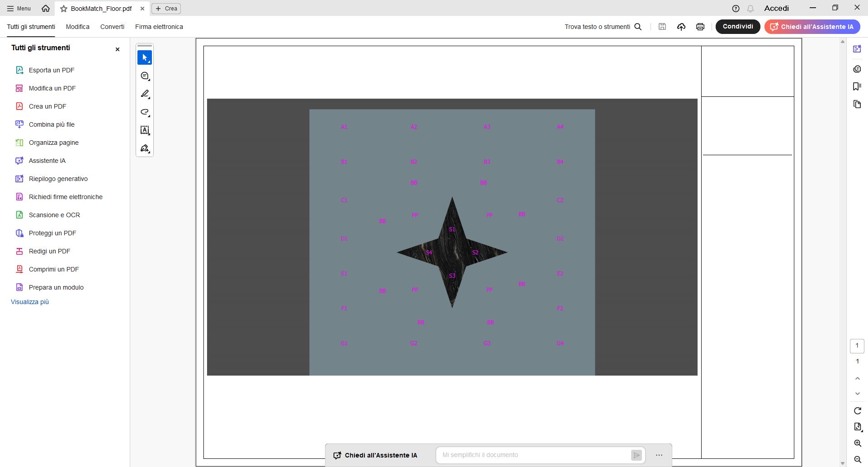Go to the Home icon
The image size is (868, 467).
[45, 8]
